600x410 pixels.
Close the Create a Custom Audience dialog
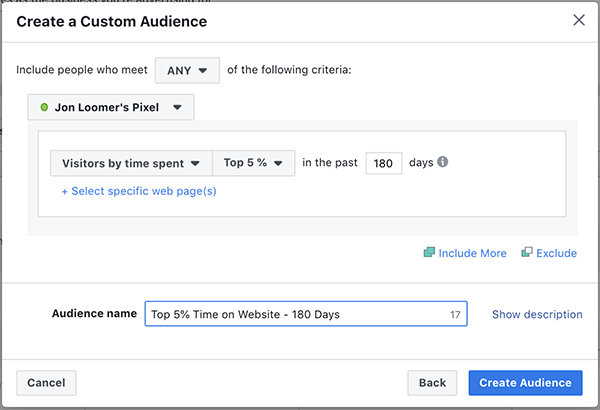tap(579, 20)
